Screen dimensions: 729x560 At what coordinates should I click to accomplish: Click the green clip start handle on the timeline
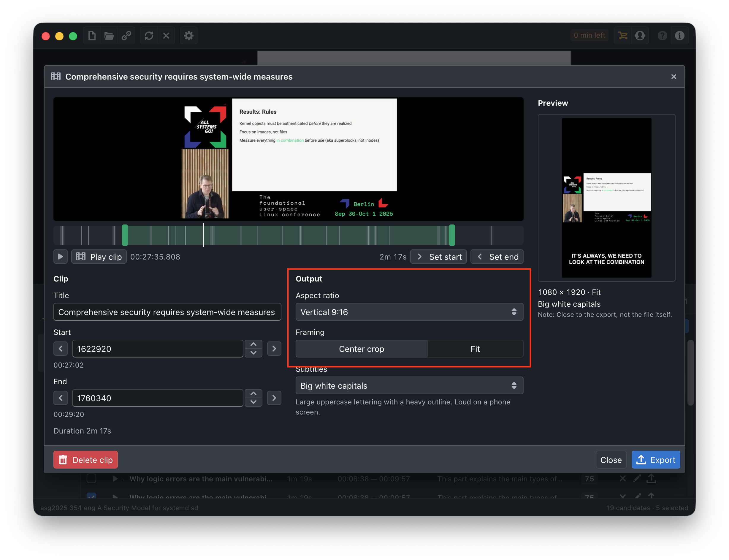125,235
